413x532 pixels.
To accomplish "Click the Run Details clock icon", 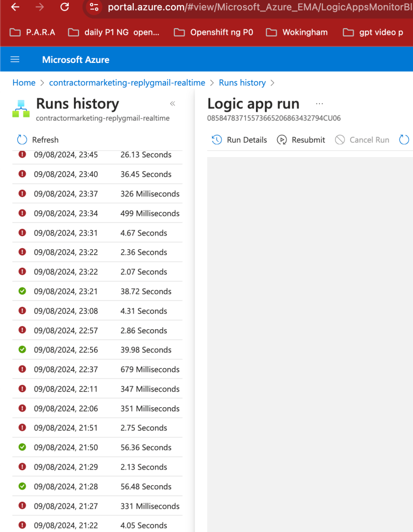I will [217, 140].
